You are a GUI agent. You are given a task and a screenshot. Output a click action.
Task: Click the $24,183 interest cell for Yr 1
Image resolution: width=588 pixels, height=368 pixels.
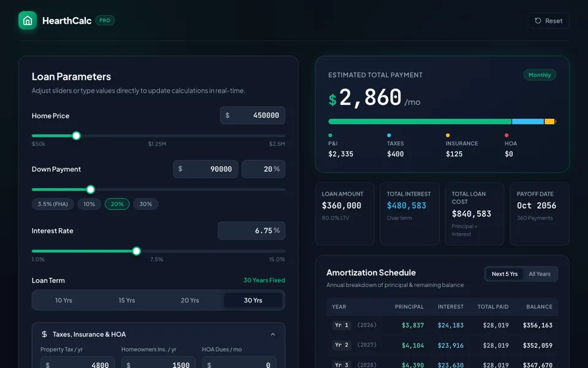(x=451, y=325)
